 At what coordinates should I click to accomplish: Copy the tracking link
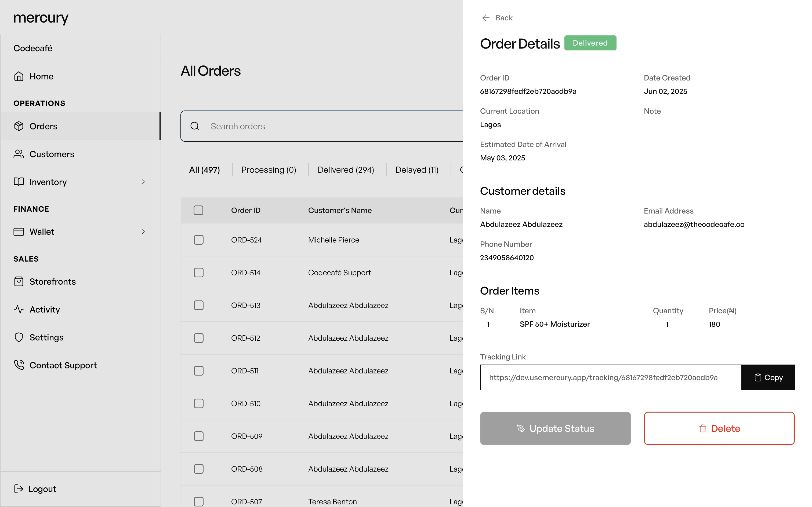768,377
